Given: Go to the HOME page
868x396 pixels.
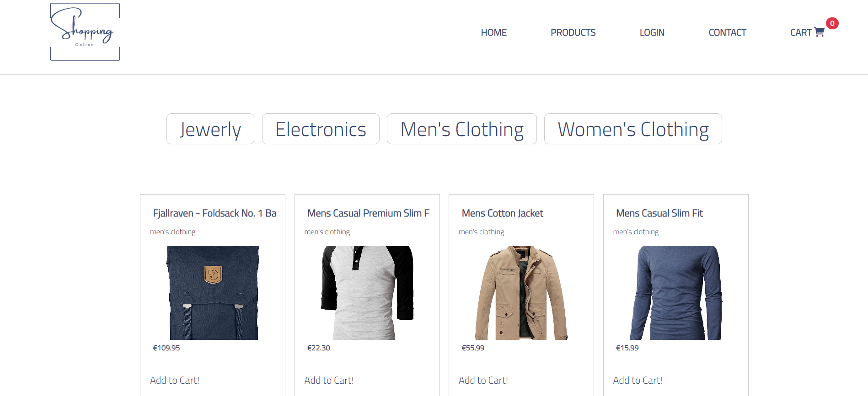Looking at the screenshot, I should 493,32.
